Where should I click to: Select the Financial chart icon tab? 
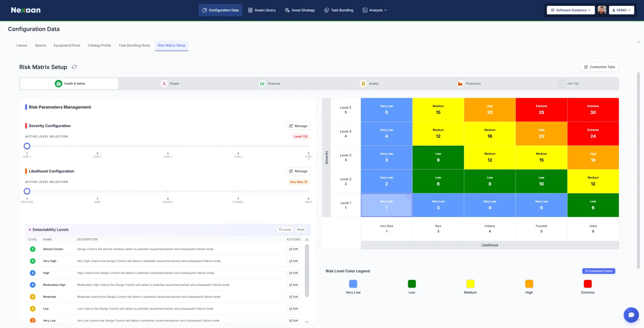point(262,83)
